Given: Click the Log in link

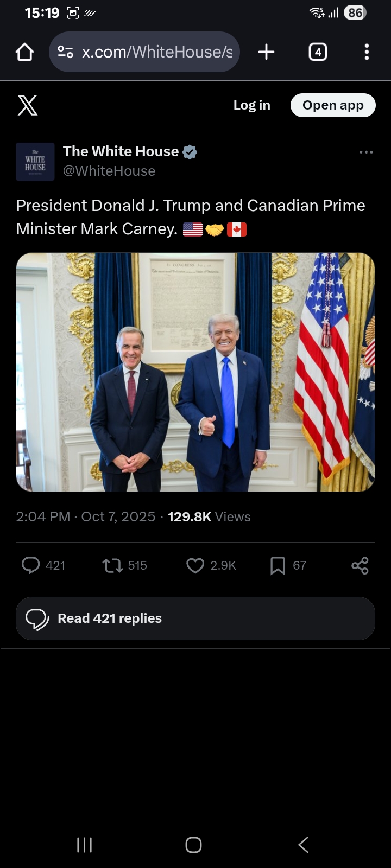Looking at the screenshot, I should coord(252,105).
